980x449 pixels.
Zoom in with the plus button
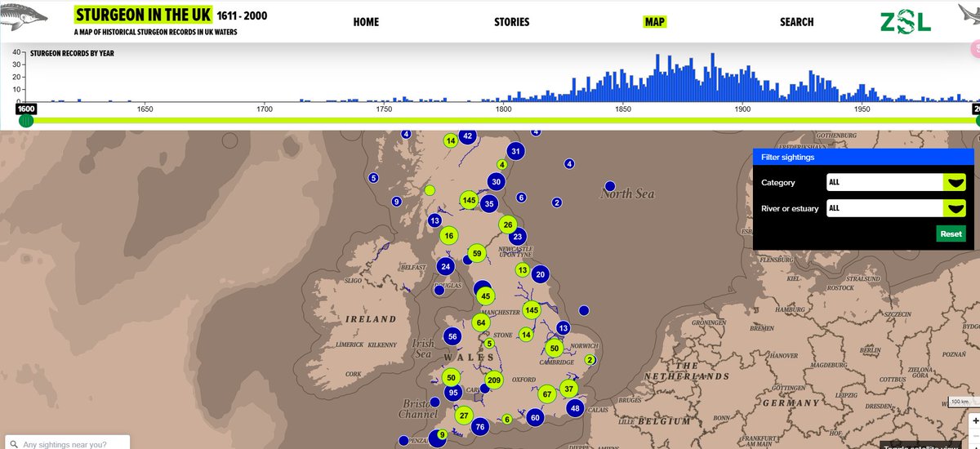coord(975,421)
